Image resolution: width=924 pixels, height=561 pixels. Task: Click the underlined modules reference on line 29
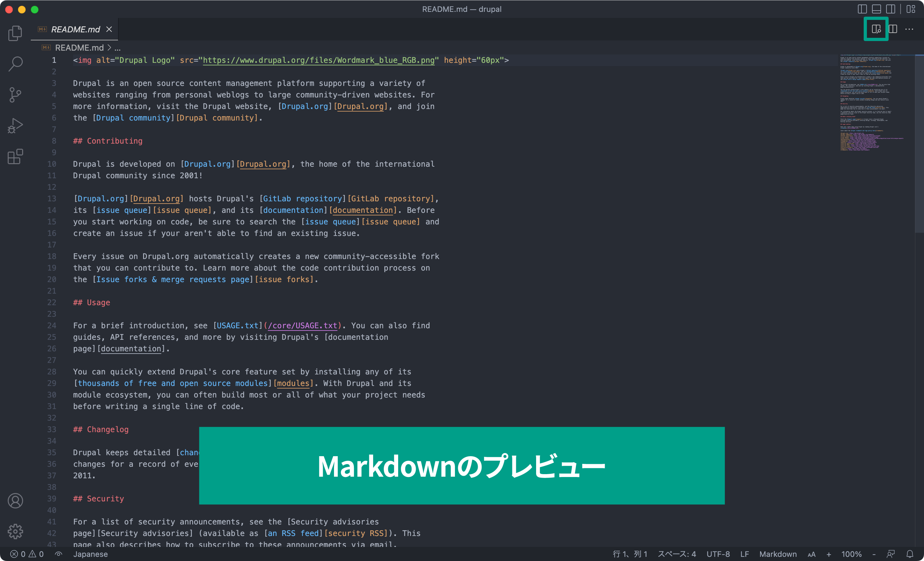tap(293, 383)
